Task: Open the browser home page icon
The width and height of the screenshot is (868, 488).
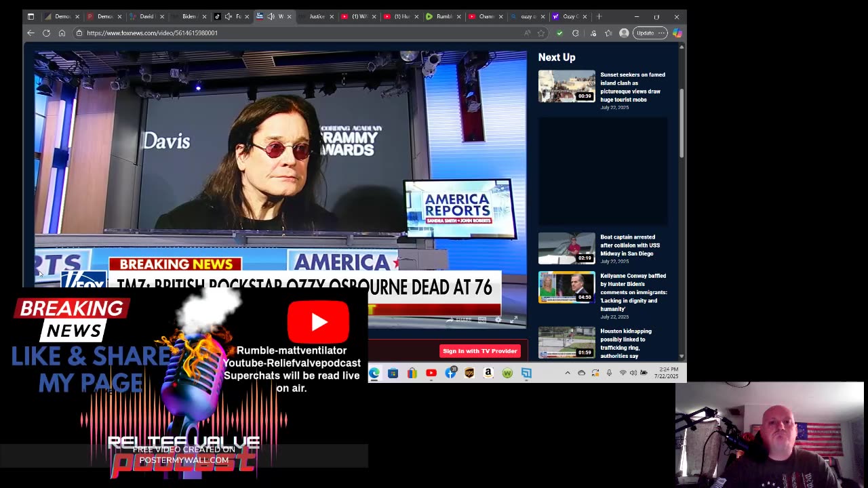Action: 62,33
